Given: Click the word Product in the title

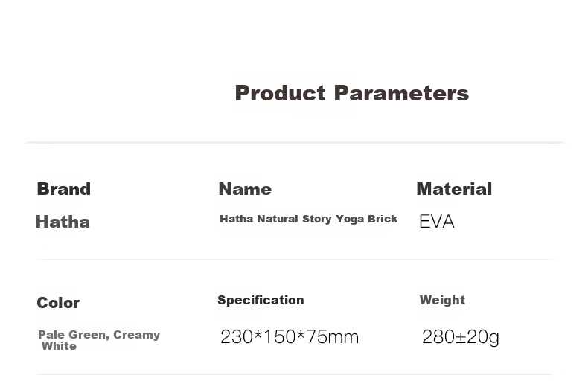Looking at the screenshot, I should (280, 93).
